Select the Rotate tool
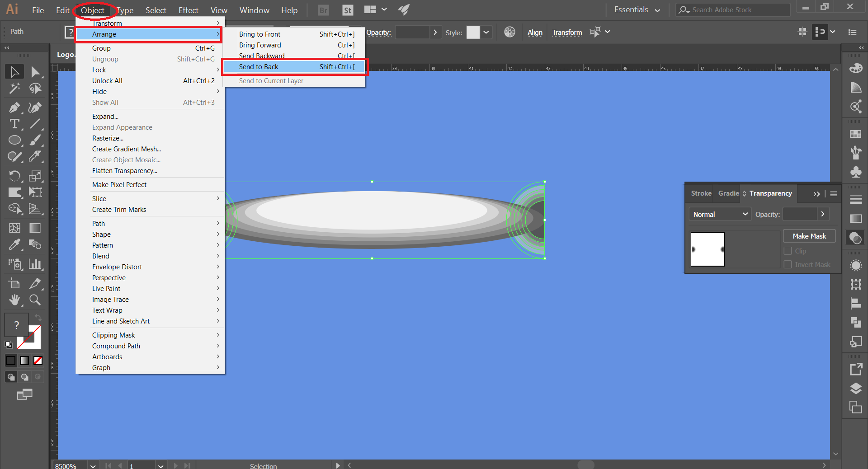 click(14, 176)
